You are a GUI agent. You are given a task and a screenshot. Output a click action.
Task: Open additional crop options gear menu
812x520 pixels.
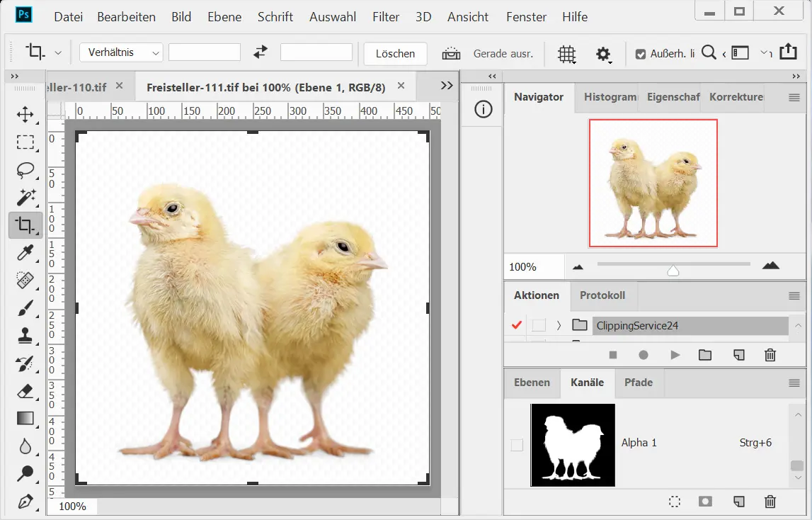click(603, 54)
